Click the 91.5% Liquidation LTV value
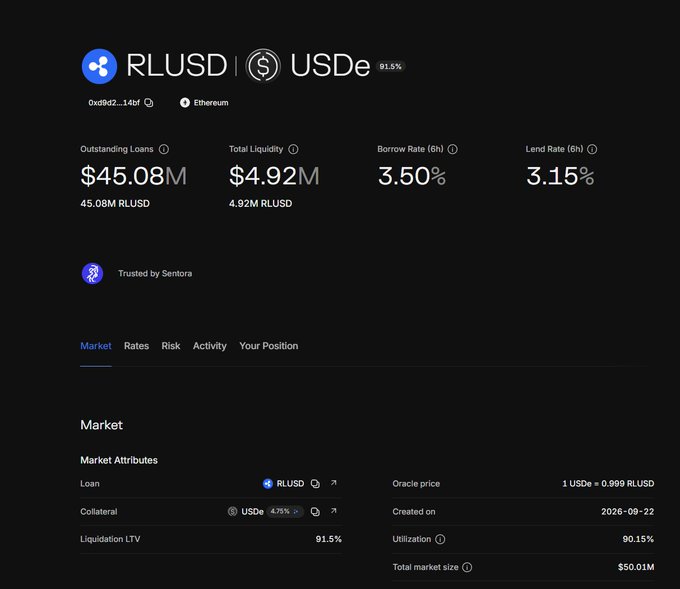 point(329,539)
